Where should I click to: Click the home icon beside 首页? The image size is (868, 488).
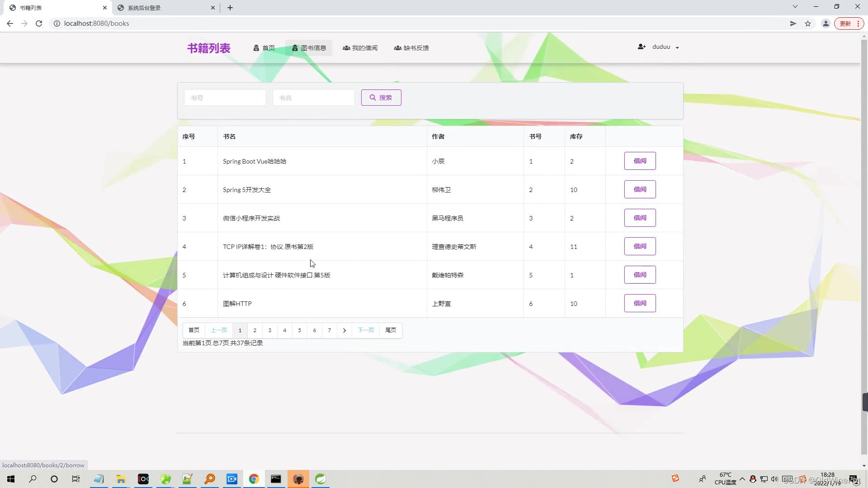(257, 48)
